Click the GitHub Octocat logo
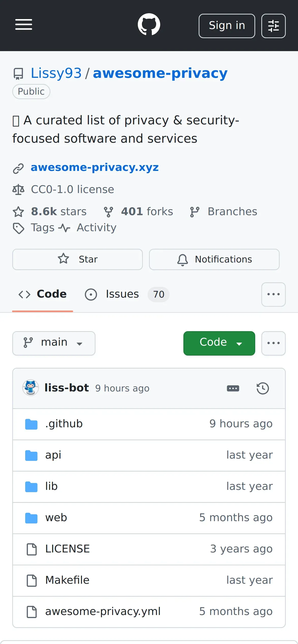Screen dimensions: 298x644 [149, 25]
